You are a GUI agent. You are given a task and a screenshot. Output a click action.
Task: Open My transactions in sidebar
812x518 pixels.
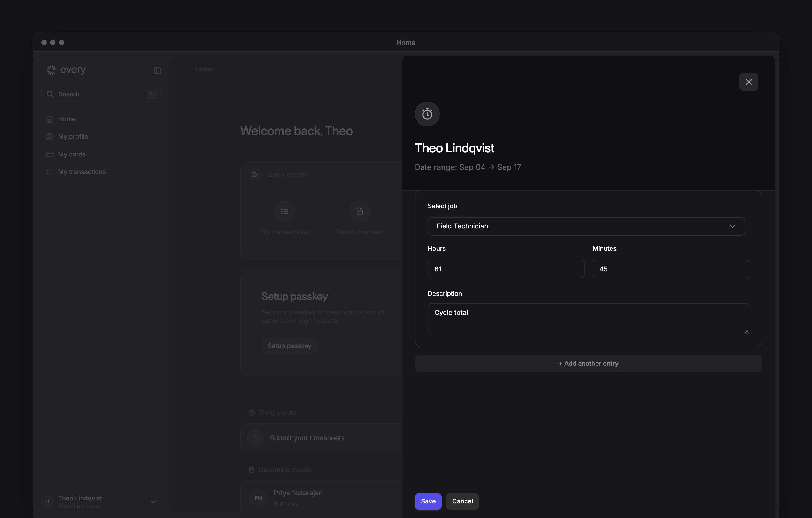101,172
